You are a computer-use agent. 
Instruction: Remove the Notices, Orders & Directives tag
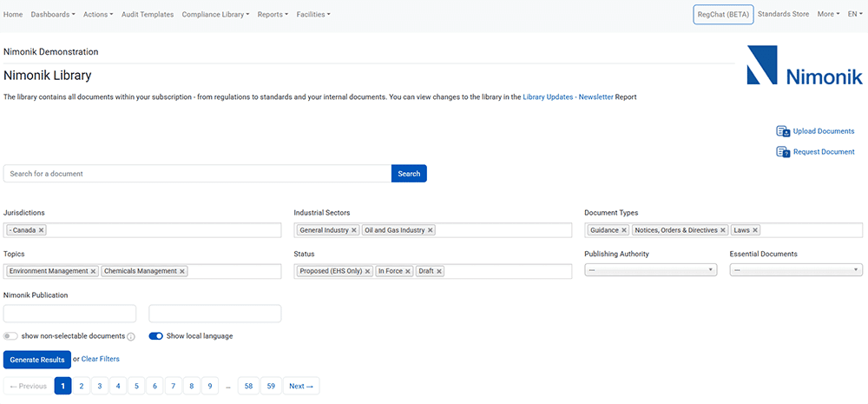(723, 230)
